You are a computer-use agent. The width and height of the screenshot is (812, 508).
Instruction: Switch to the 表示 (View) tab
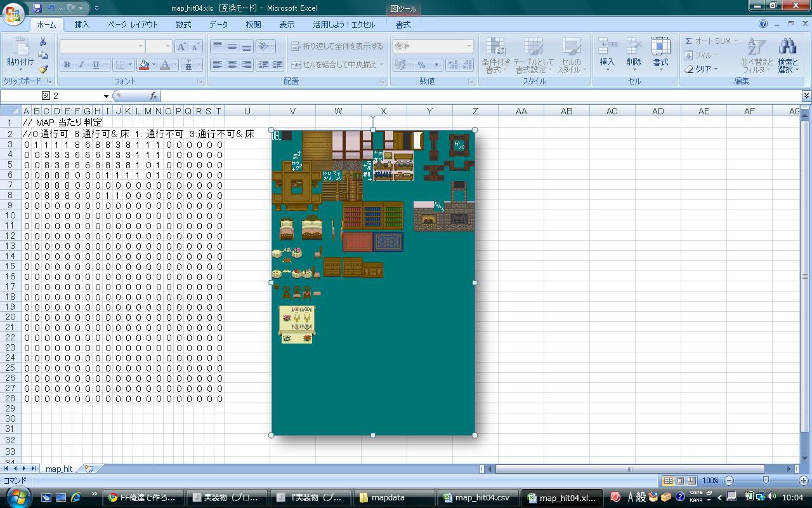(x=287, y=25)
